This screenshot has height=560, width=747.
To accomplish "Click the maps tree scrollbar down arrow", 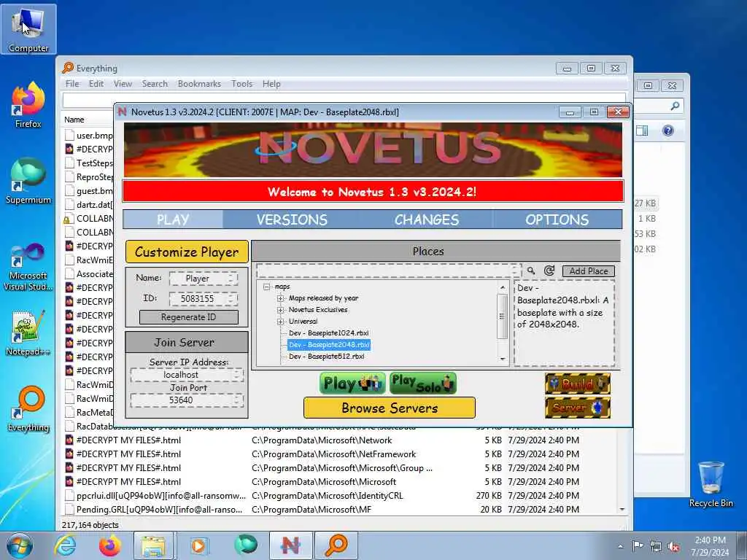I will [x=503, y=359].
